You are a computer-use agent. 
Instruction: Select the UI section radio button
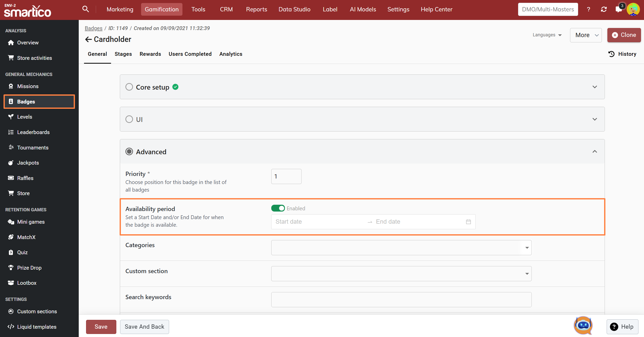click(129, 119)
